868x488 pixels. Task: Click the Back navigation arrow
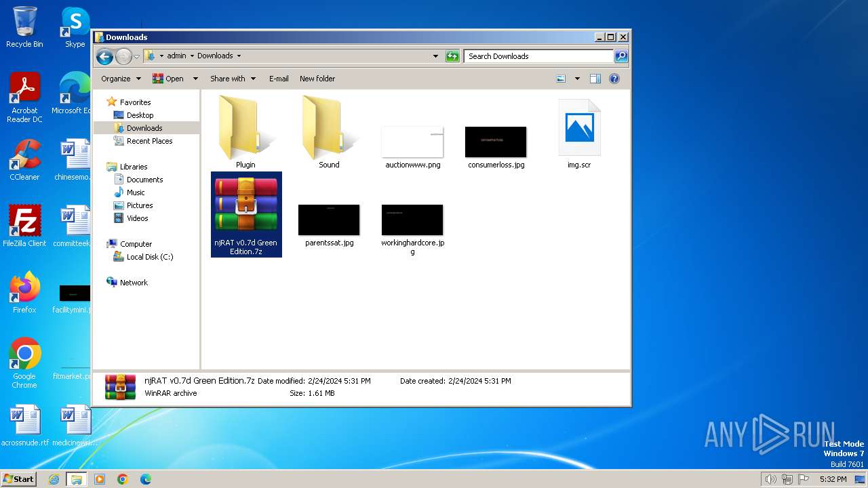104,56
